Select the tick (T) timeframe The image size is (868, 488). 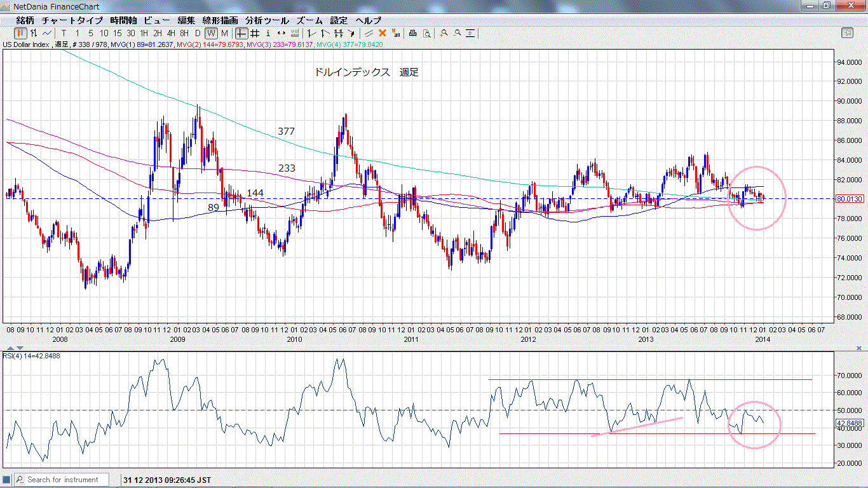coord(64,33)
